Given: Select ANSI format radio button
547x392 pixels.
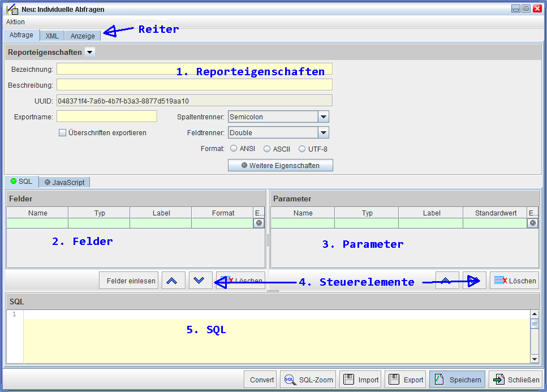Looking at the screenshot, I should pos(234,149).
